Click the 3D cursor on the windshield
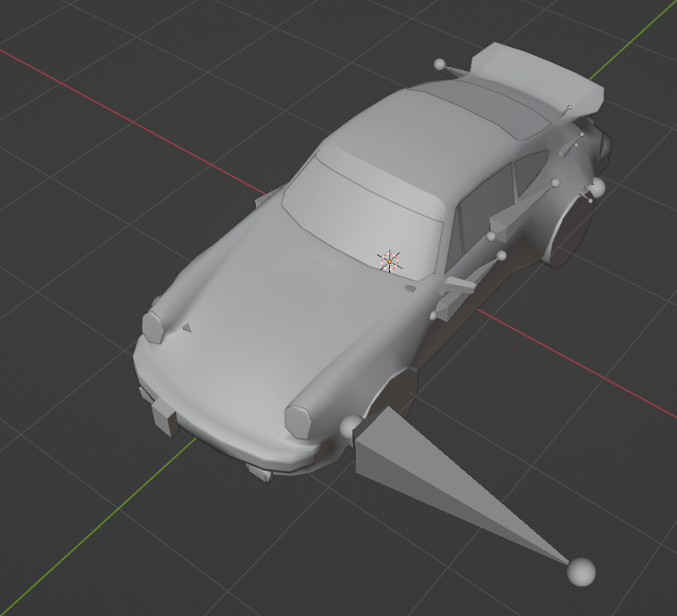 (389, 260)
